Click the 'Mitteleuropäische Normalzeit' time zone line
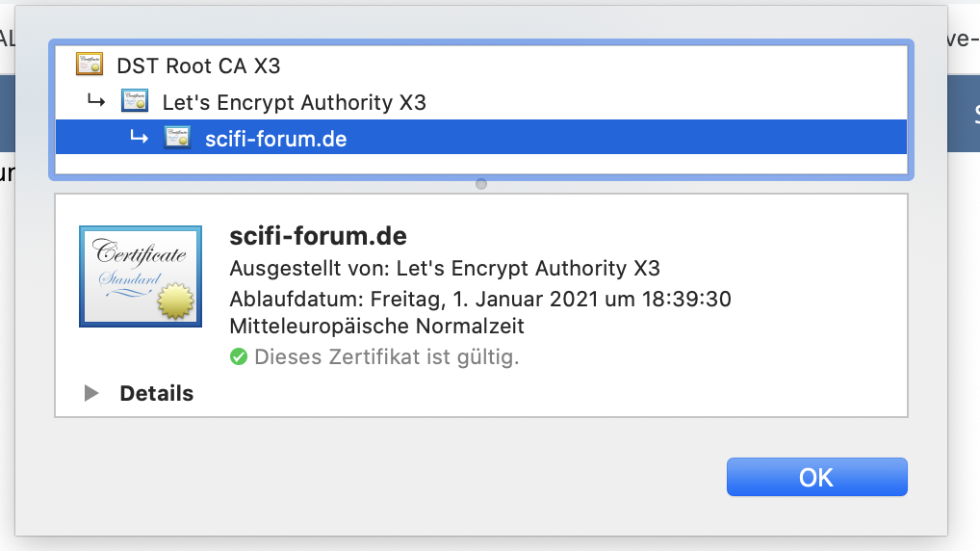This screenshot has width=980, height=551. click(376, 327)
